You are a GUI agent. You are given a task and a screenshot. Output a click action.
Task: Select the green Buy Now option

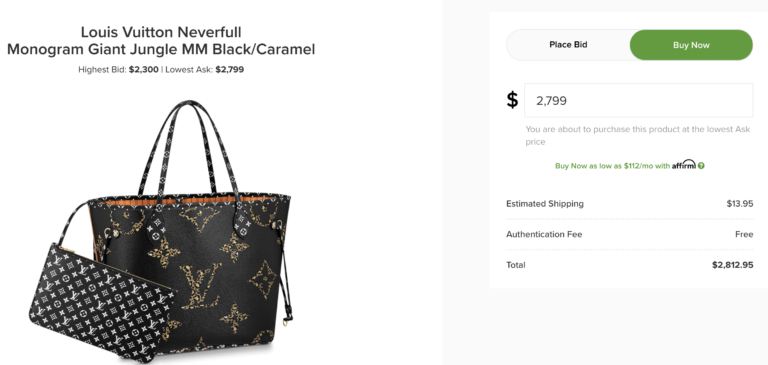(691, 45)
